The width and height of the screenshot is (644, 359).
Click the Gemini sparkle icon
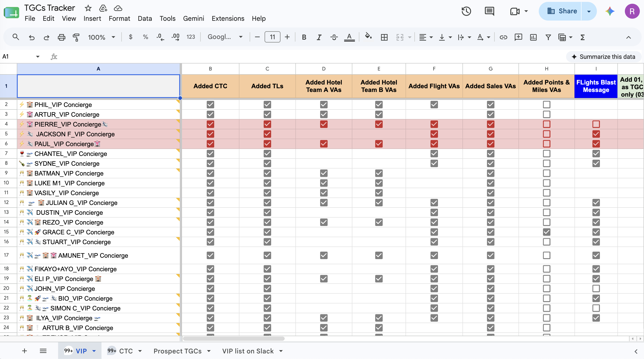(610, 11)
